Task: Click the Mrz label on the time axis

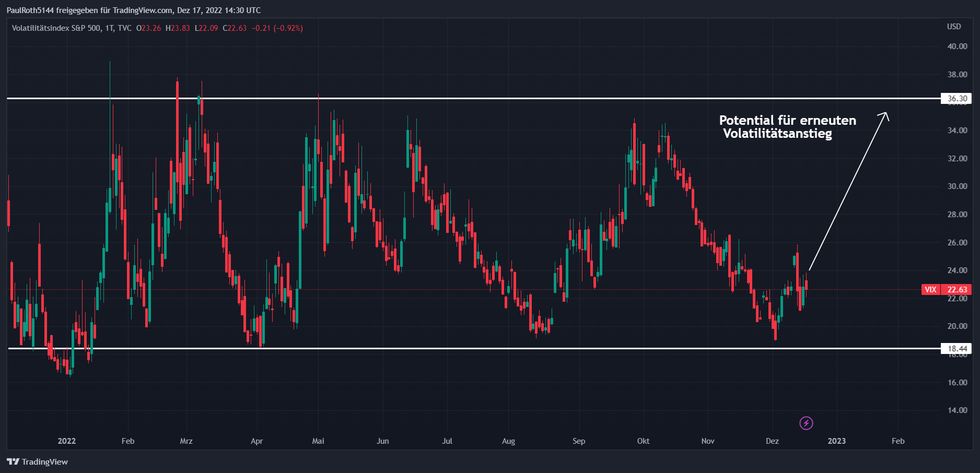Action: click(186, 441)
